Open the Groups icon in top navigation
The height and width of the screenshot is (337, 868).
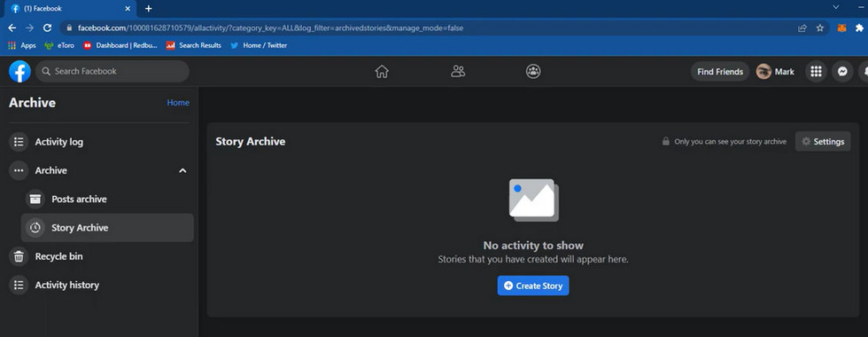[533, 72]
